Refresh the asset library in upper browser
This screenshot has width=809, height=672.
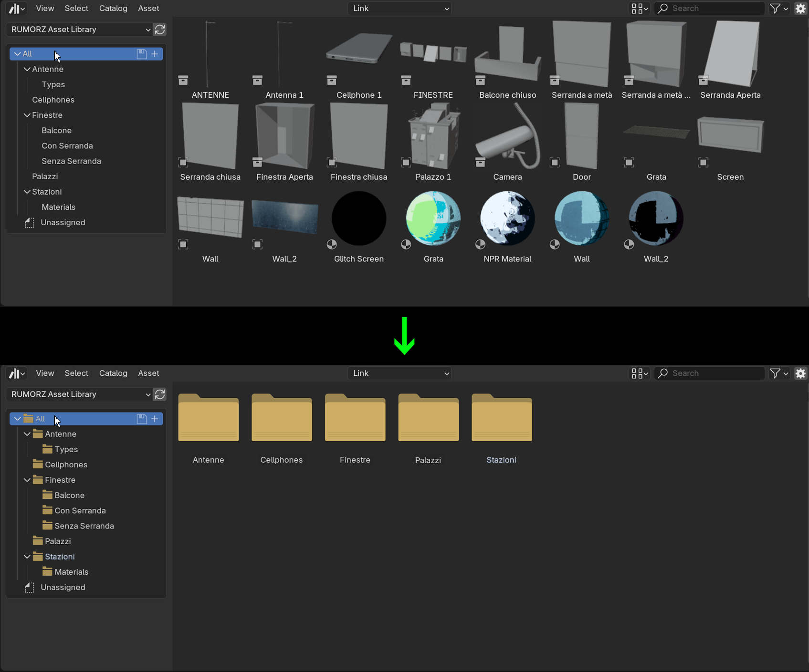click(x=160, y=30)
